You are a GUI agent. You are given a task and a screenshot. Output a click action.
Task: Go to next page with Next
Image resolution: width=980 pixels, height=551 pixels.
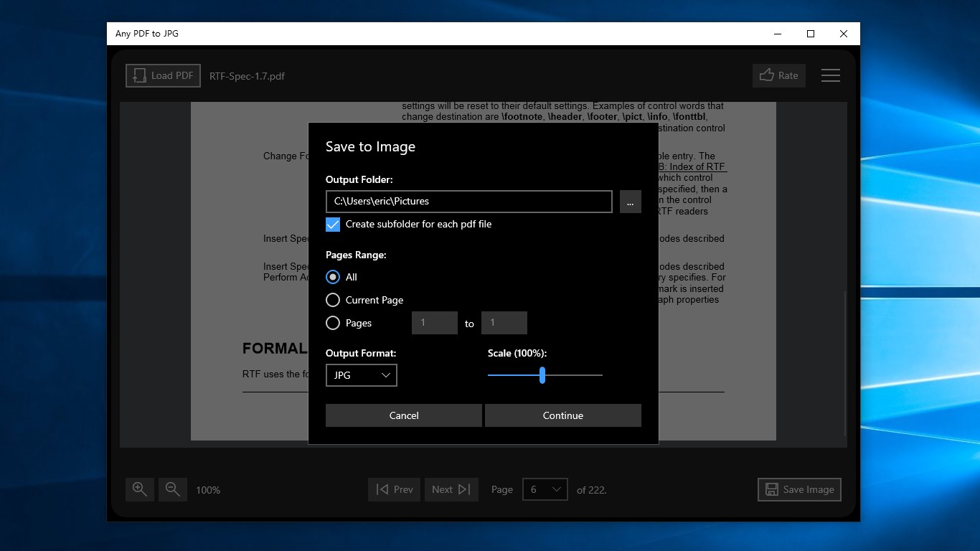(x=451, y=489)
